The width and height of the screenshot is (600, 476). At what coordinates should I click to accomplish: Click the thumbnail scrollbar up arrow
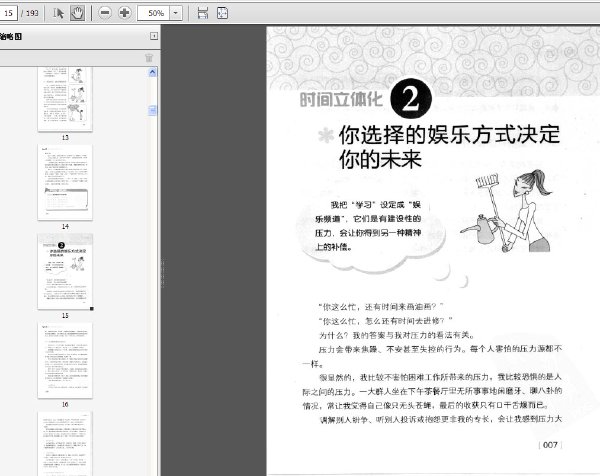pyautogui.click(x=152, y=72)
